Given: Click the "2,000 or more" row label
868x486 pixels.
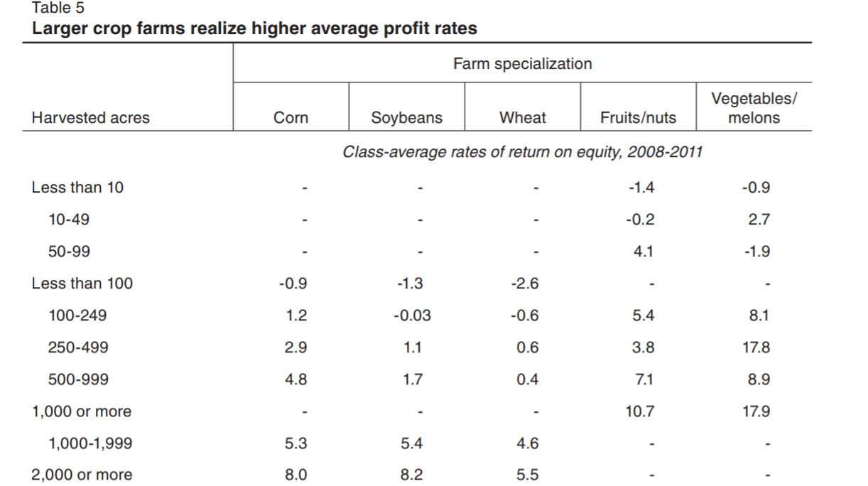Looking at the screenshot, I should [82, 475].
